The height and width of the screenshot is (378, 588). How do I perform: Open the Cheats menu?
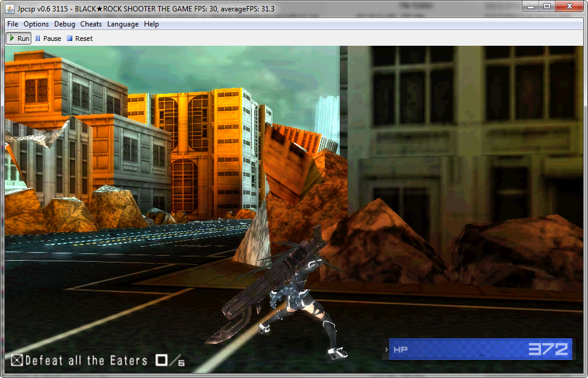pyautogui.click(x=91, y=24)
